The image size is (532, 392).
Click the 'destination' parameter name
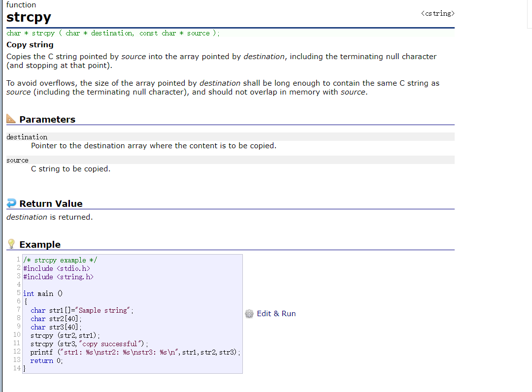[27, 137]
